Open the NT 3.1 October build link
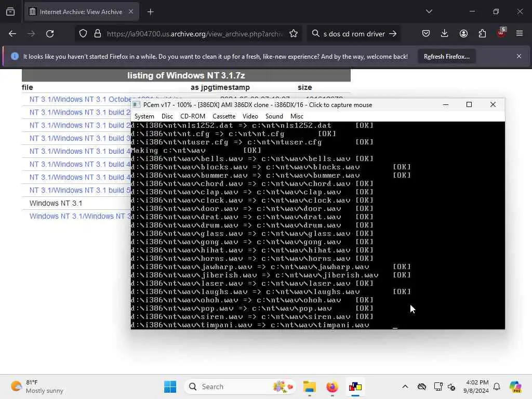The height and width of the screenshot is (399, 532). pyautogui.click(x=80, y=99)
